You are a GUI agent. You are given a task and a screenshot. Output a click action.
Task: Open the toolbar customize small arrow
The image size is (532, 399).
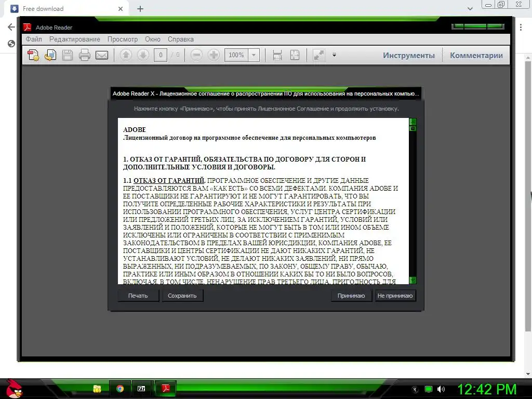[334, 55]
